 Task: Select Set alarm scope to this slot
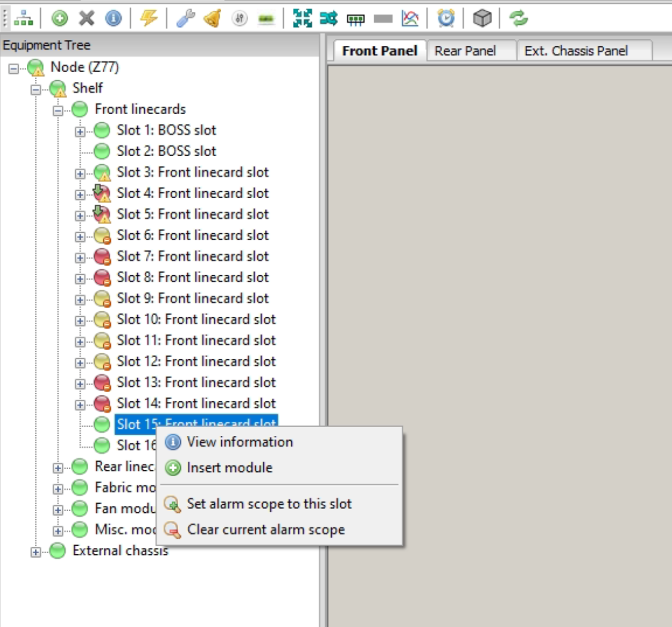(279, 504)
